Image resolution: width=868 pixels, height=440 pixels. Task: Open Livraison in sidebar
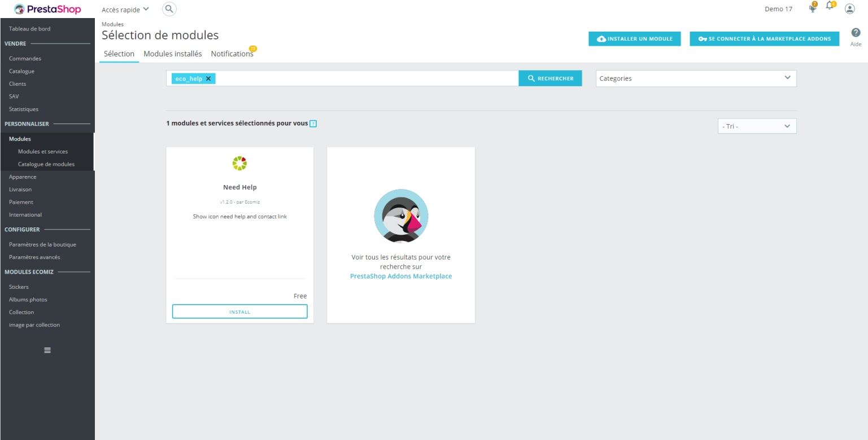(x=20, y=190)
